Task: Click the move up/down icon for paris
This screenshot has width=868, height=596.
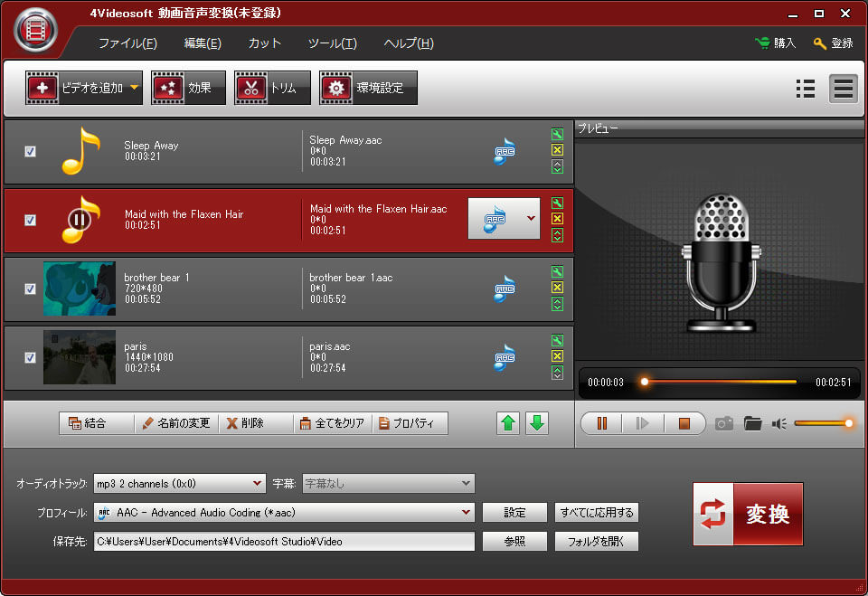Action: [x=558, y=373]
